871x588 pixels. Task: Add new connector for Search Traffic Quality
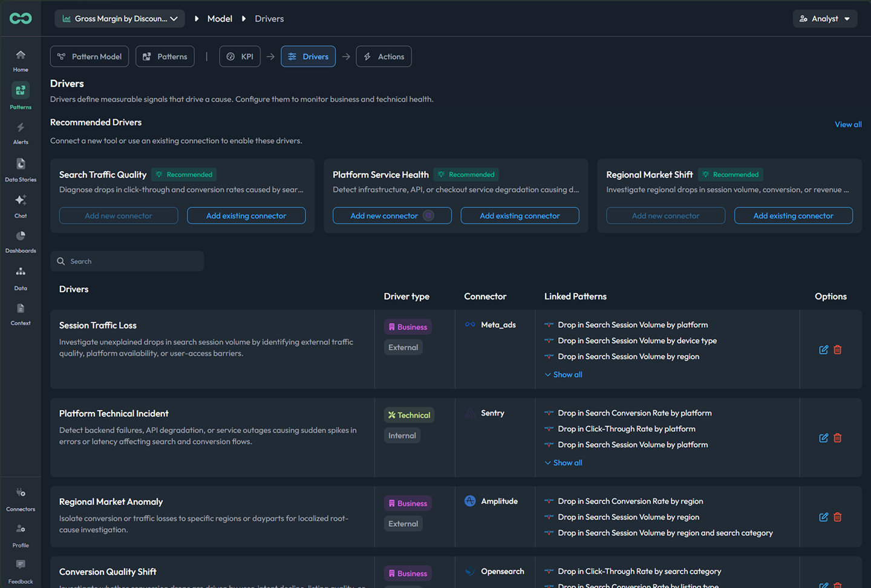[x=119, y=215]
